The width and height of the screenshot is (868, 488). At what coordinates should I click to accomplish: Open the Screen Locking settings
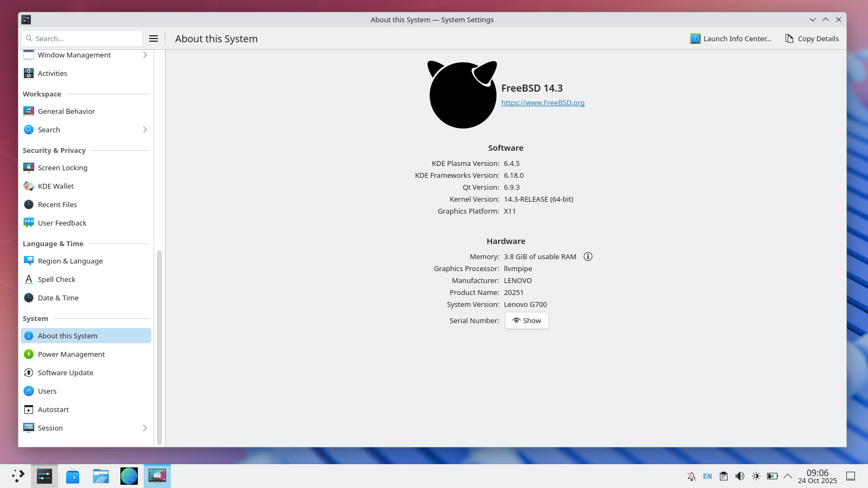coord(62,168)
